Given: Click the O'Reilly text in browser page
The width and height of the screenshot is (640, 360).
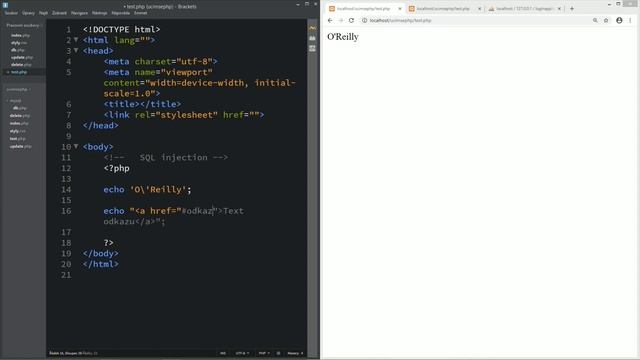Looking at the screenshot, I should (x=343, y=37).
